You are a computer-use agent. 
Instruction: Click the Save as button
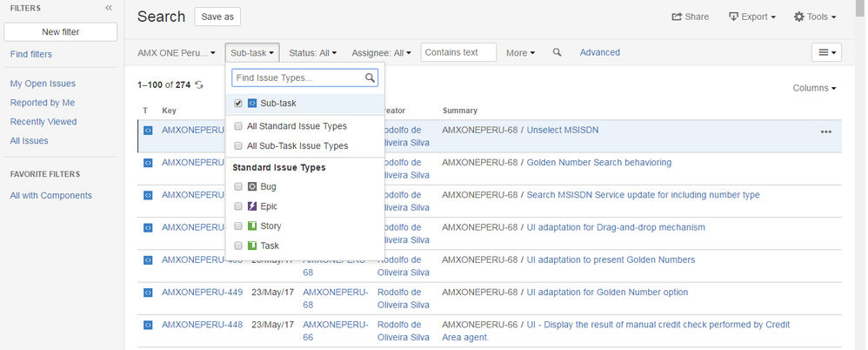217,17
